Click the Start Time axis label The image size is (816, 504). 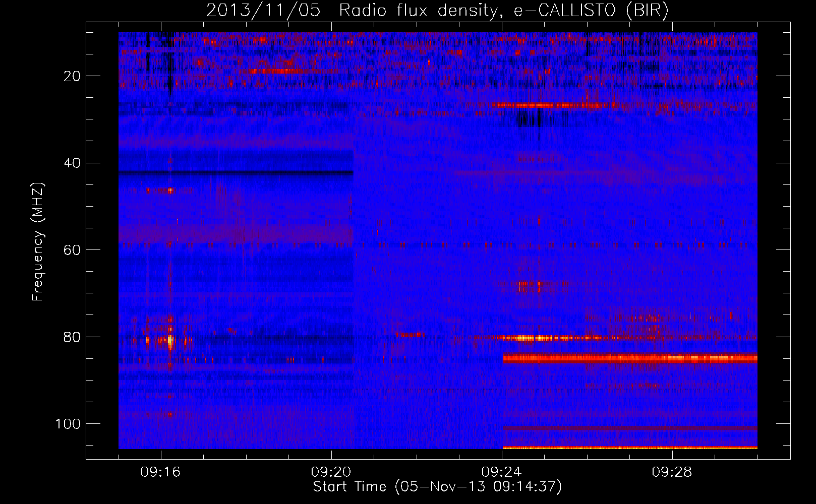click(x=437, y=487)
